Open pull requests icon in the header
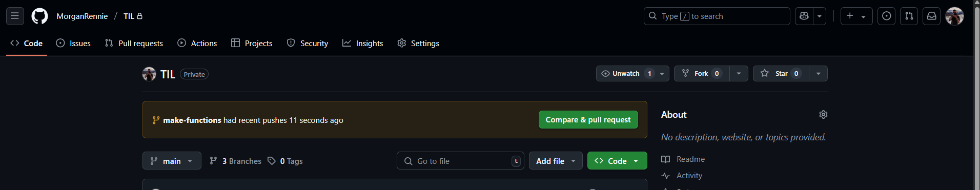Screen dimensions: 980x190 coord(909,16)
